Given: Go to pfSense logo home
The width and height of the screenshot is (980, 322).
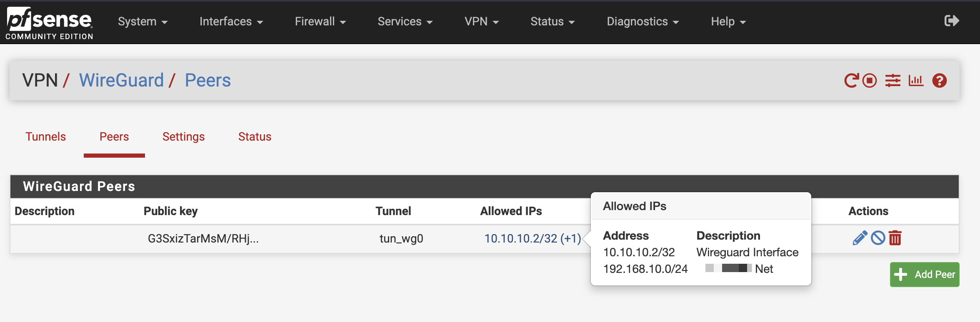Looking at the screenshot, I should click(49, 23).
